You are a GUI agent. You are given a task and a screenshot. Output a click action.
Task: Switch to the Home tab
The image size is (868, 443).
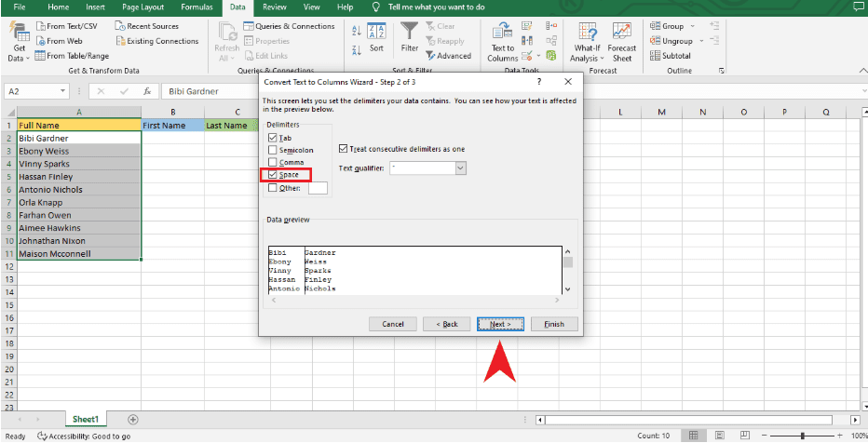(x=58, y=7)
